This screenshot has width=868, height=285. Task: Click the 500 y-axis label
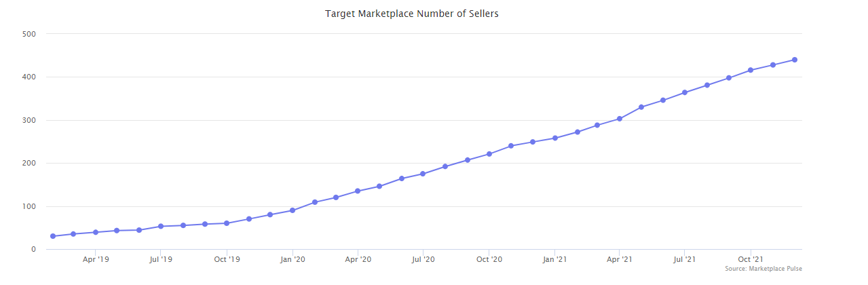[29, 34]
